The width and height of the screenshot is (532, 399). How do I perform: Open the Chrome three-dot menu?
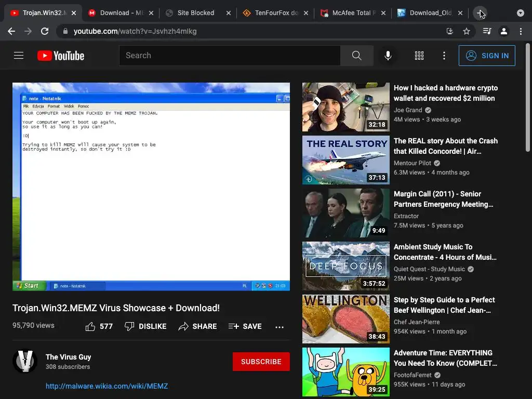tap(521, 31)
